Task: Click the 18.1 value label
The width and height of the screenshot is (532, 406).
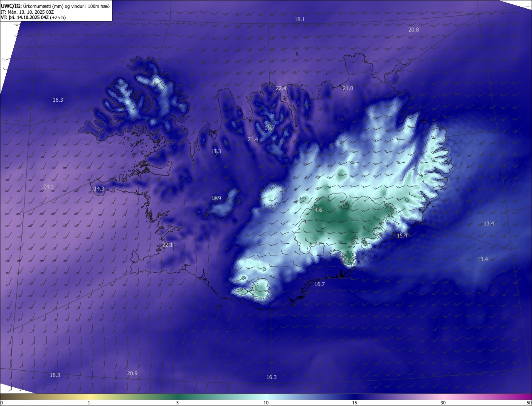Action: pyautogui.click(x=300, y=20)
